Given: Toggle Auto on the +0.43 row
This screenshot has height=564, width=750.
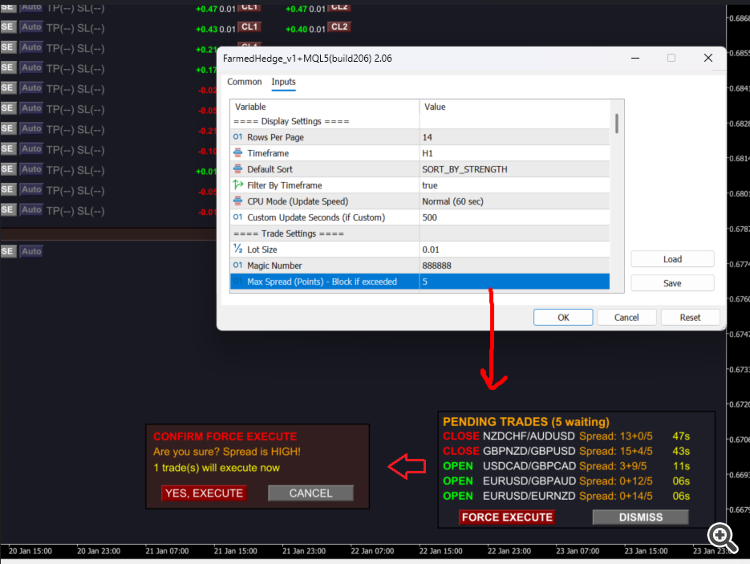Looking at the screenshot, I should (32, 27).
